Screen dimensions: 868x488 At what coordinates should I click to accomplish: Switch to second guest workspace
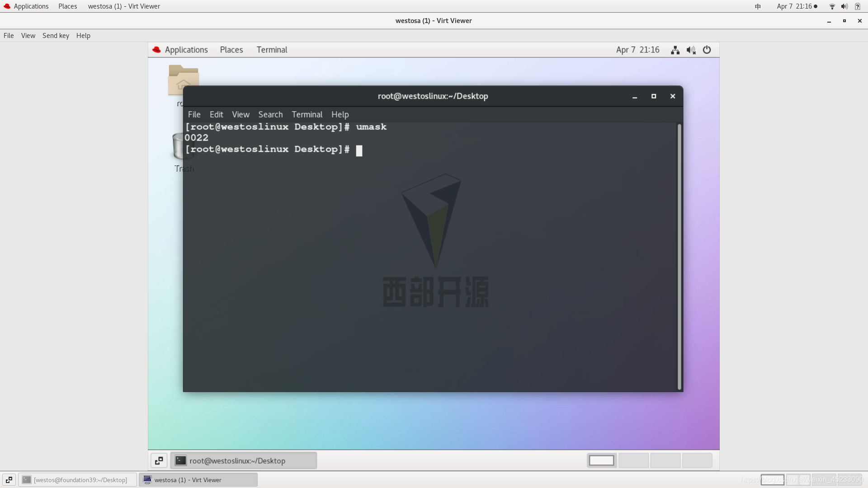pos(633,460)
